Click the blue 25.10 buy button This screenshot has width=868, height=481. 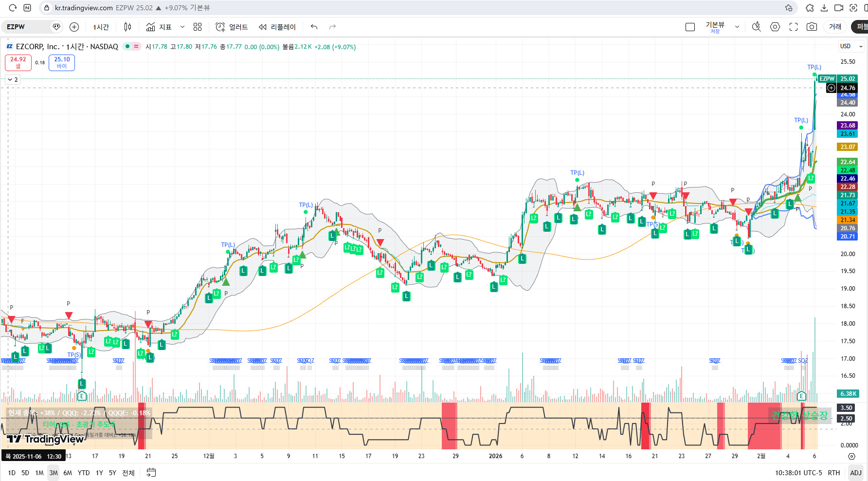[62, 62]
